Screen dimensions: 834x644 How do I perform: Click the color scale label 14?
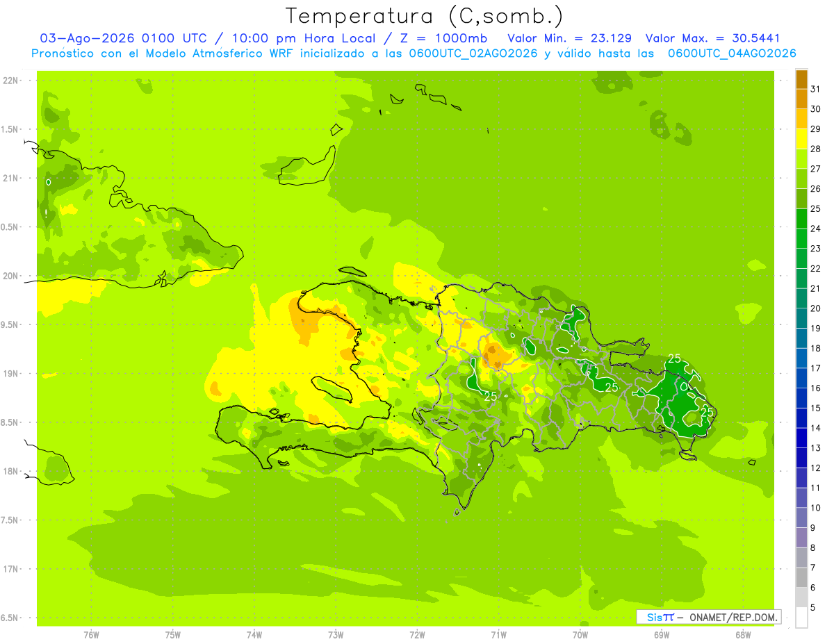pyautogui.click(x=815, y=428)
